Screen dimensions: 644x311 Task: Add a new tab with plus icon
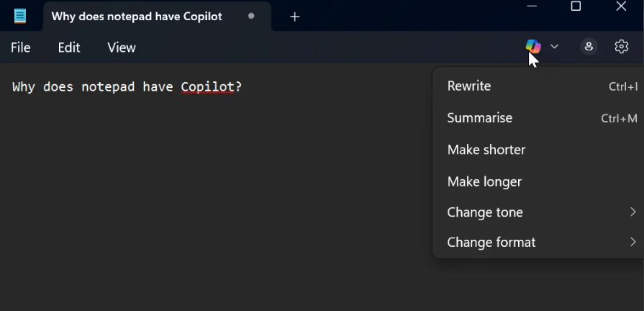click(294, 17)
